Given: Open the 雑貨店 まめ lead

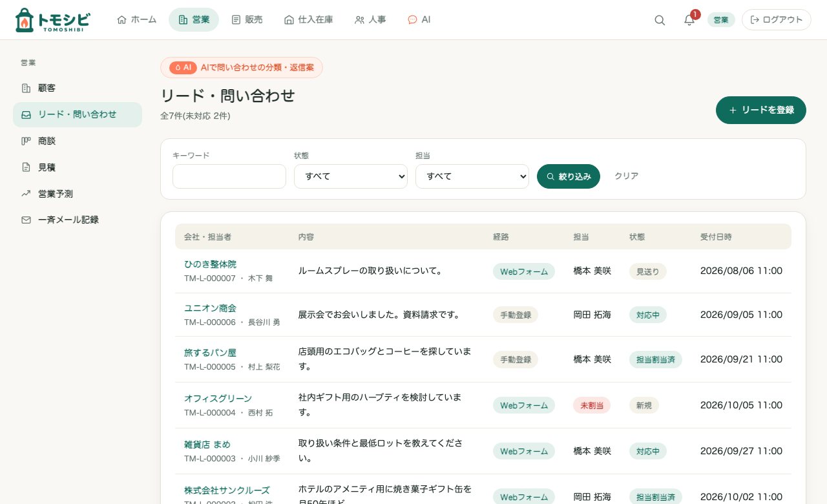Looking at the screenshot, I should click(207, 445).
